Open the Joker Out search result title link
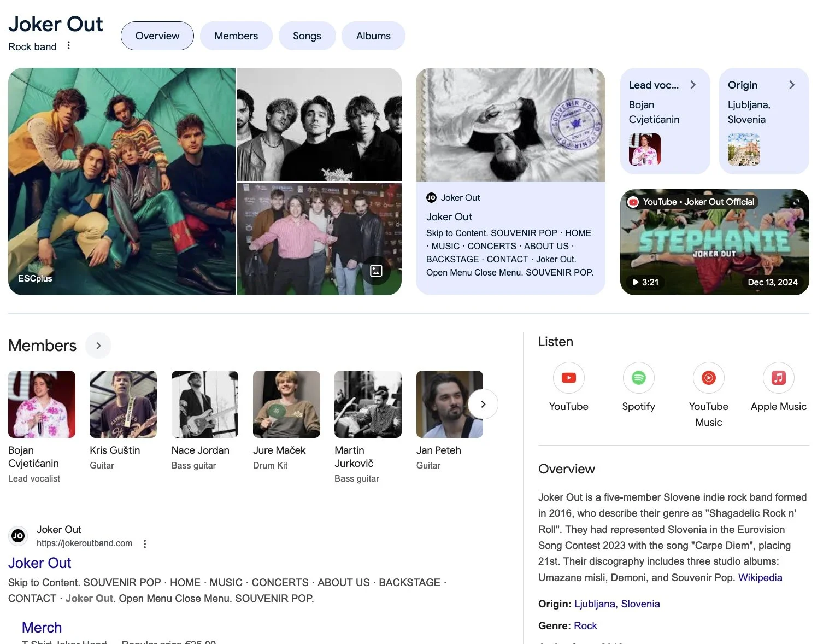 (x=40, y=563)
